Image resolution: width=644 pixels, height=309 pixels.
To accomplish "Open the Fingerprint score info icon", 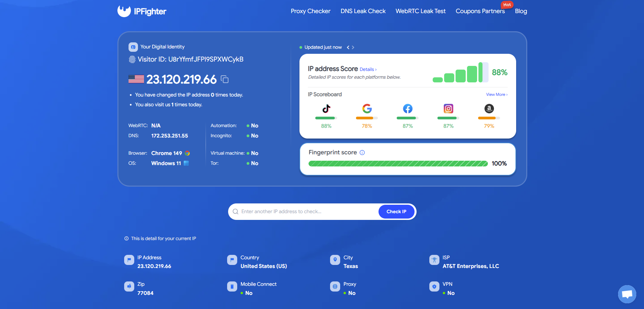I will pos(362,153).
